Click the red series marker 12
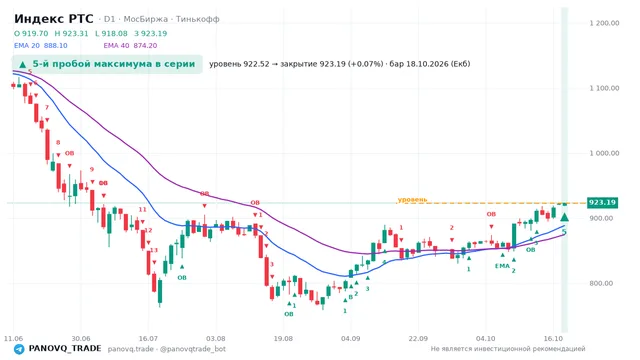The image size is (640, 360). pos(148,230)
